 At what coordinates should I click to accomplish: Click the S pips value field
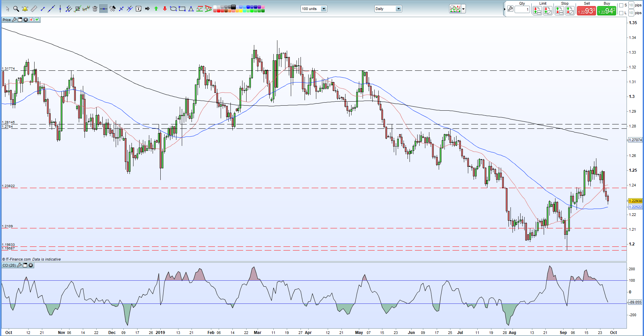[631, 5]
